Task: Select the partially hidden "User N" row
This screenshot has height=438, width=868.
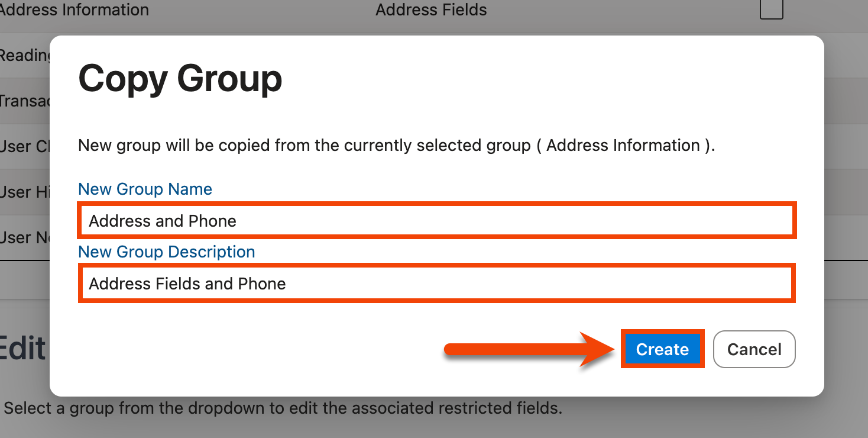Action: coord(25,237)
